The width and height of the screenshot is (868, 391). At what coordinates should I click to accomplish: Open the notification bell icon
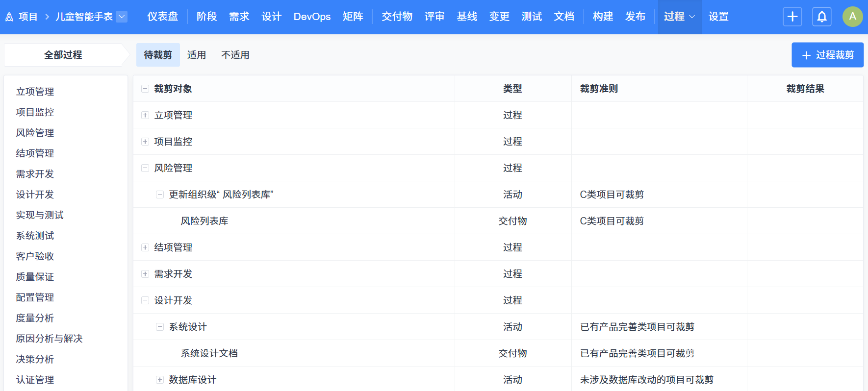821,17
